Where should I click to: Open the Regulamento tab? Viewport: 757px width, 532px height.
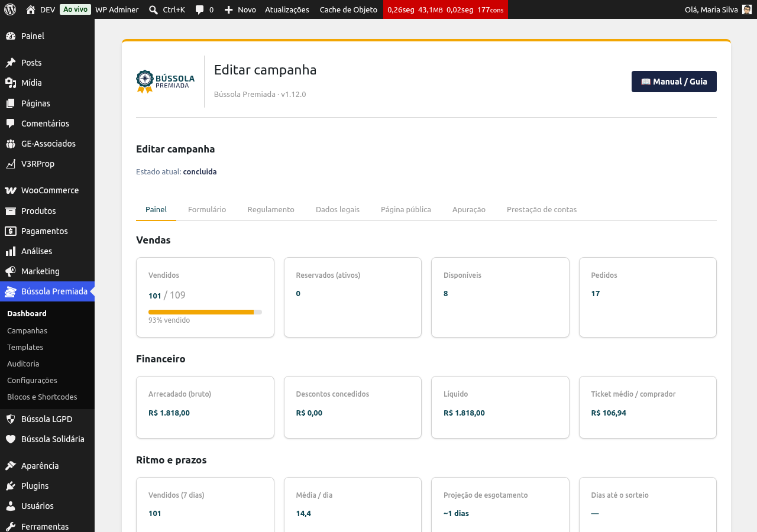click(x=271, y=210)
